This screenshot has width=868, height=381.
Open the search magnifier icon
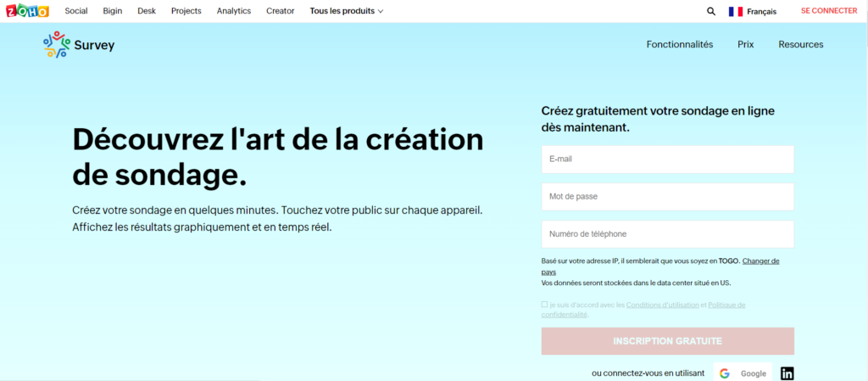711,11
